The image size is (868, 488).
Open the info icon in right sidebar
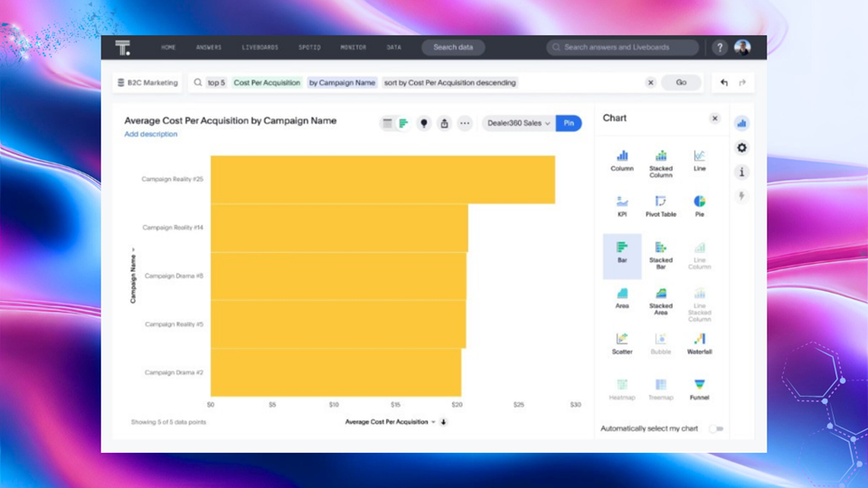coord(741,172)
